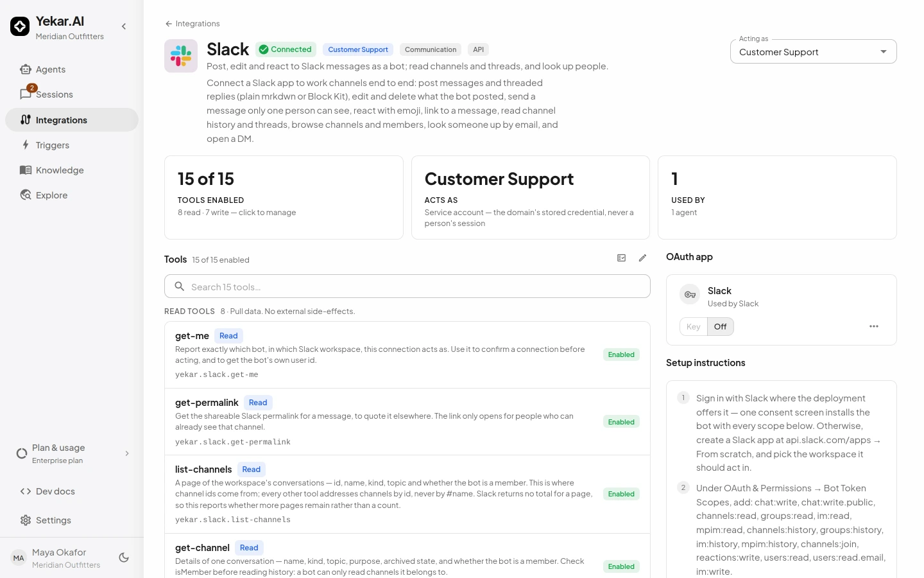Toggle Enabled status for get-channel
Viewport: 924px width, 578px height.
(x=621, y=566)
